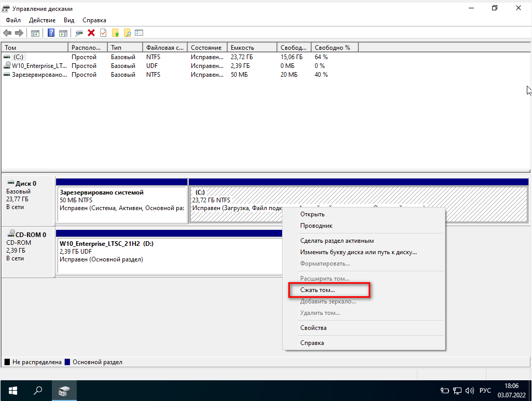Click the show/hide console tree icon
The width and height of the screenshot is (532, 401).
click(35, 33)
